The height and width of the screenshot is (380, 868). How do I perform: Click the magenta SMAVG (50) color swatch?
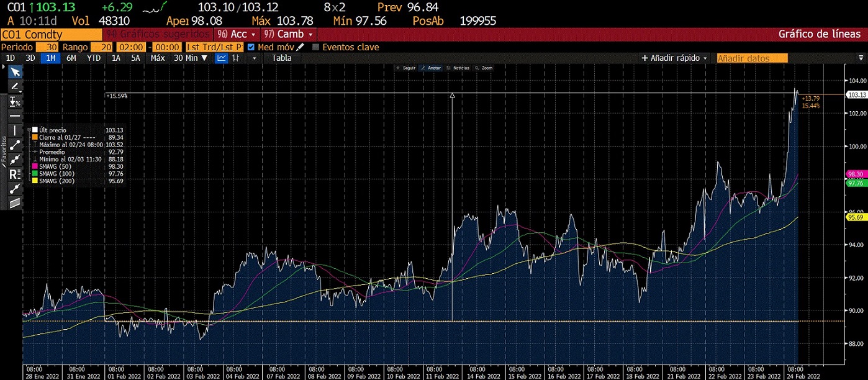click(34, 166)
